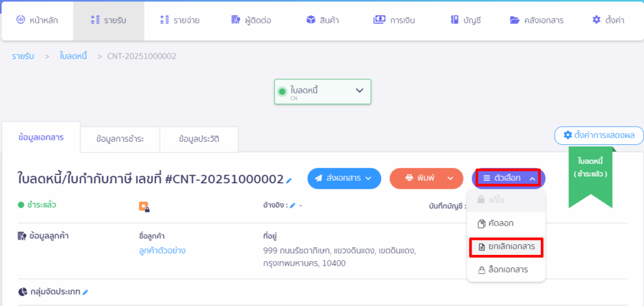644x306 pixels.
Task: Click the pencil icon next to อ้างอิง
Action: 292,206
